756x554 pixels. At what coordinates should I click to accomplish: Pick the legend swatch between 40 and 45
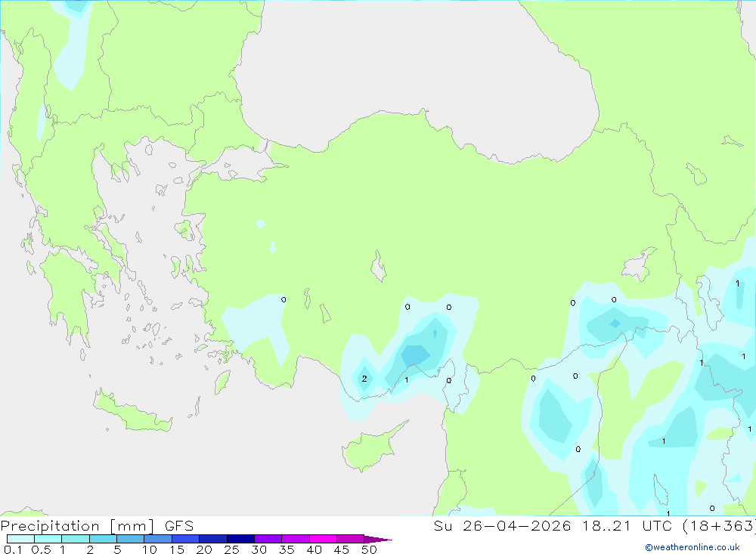coord(323,539)
